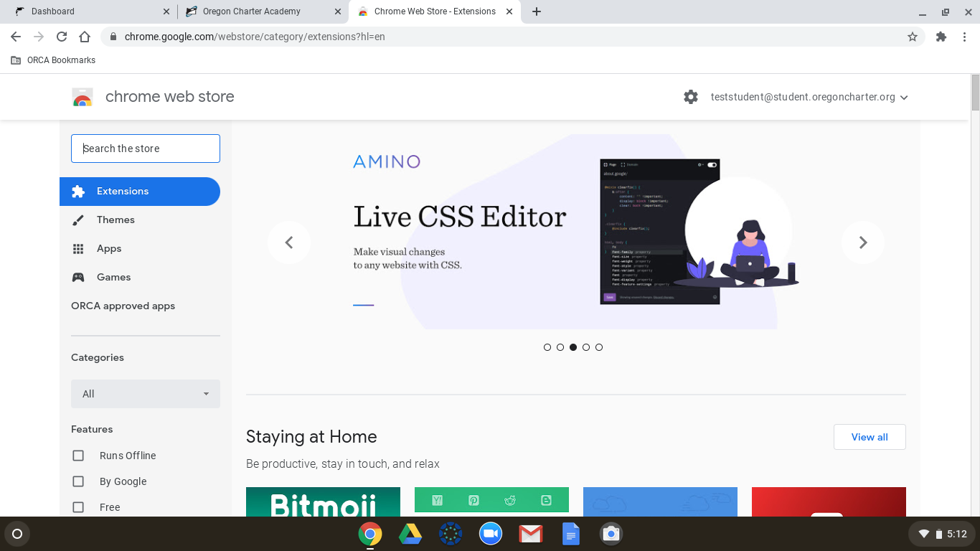
Task: Close the Oregon Charter Academy tab
Action: click(338, 11)
